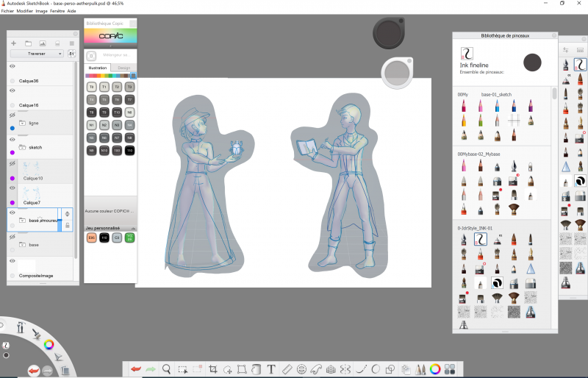The width and height of the screenshot is (588, 378).
Task: Select the Calque7 layer thumbnail
Action: 31,193
